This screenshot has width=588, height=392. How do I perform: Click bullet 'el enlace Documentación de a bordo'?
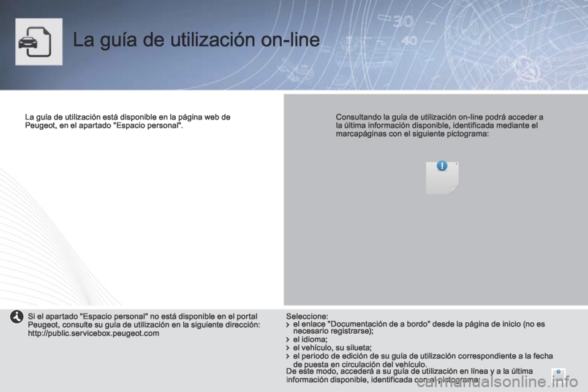(x=415, y=328)
